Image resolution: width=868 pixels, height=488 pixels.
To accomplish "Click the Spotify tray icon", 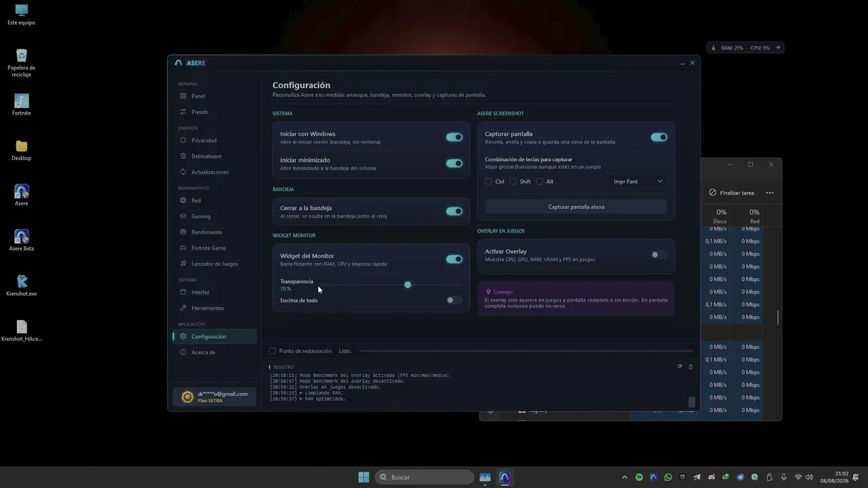I will click(639, 477).
